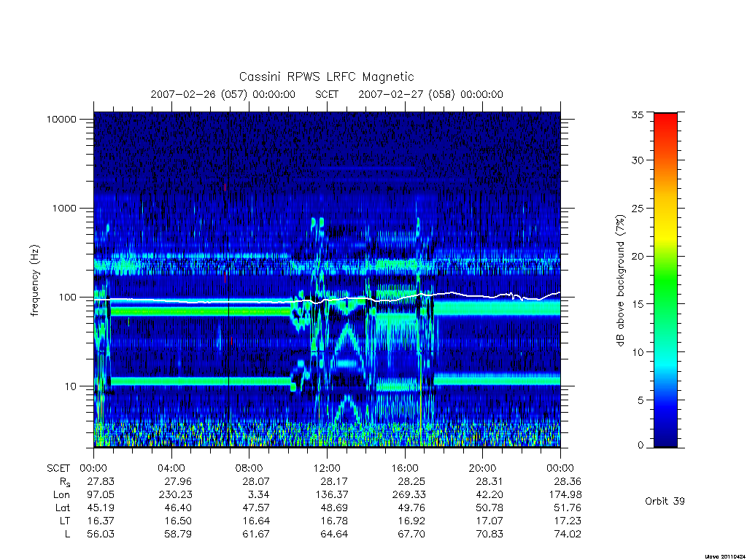The height and width of the screenshot is (560, 747).
Task: Click the dark blue bottom of the color bar
Action: click(x=665, y=440)
